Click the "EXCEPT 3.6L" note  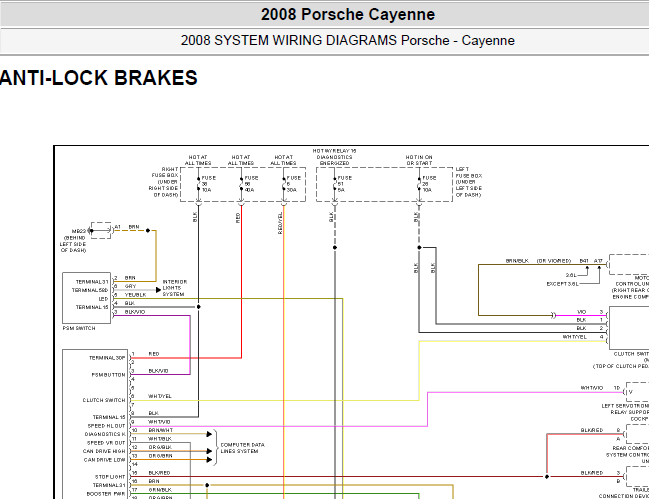[x=562, y=284]
